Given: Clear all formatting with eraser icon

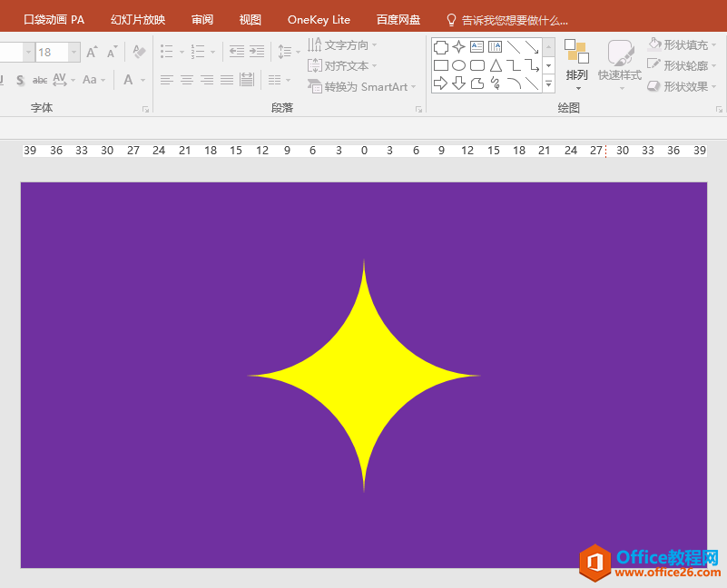Looking at the screenshot, I should pos(139,53).
